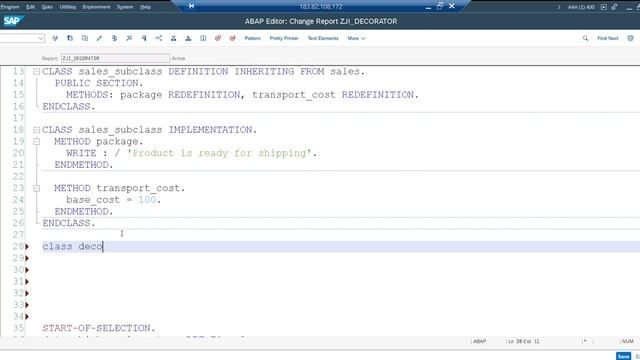Open the command field dropdown arrow
The height and width of the screenshot is (360, 640).
[x=40, y=38]
